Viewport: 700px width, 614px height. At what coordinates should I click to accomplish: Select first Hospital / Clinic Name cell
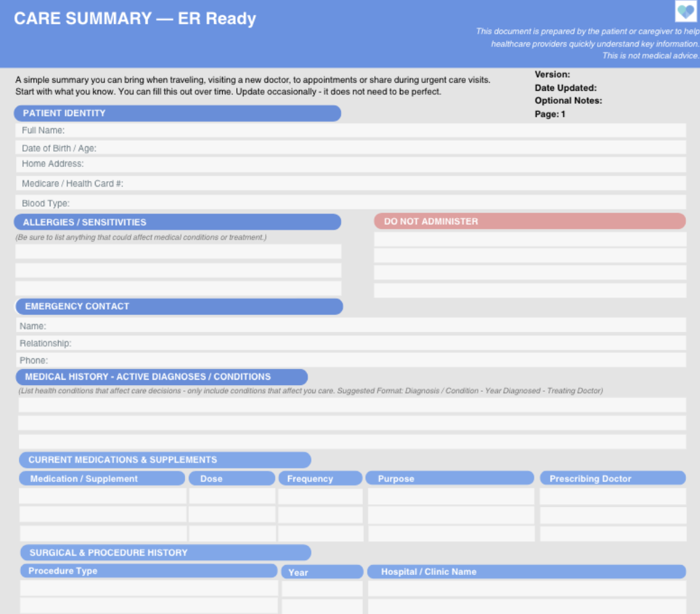[x=527, y=588]
